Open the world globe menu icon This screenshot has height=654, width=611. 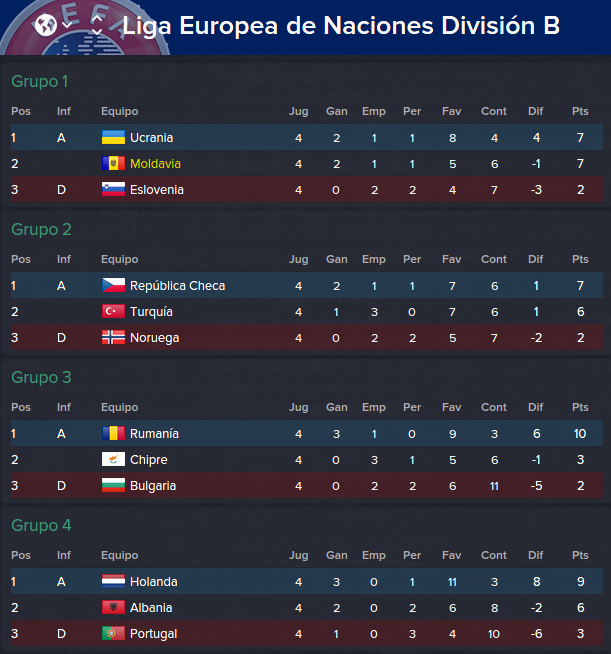46,25
